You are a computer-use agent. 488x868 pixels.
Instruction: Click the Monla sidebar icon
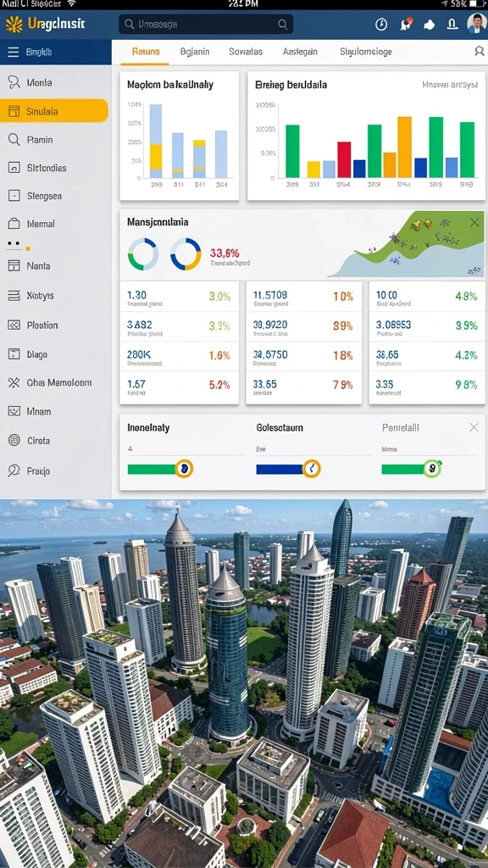coord(14,82)
